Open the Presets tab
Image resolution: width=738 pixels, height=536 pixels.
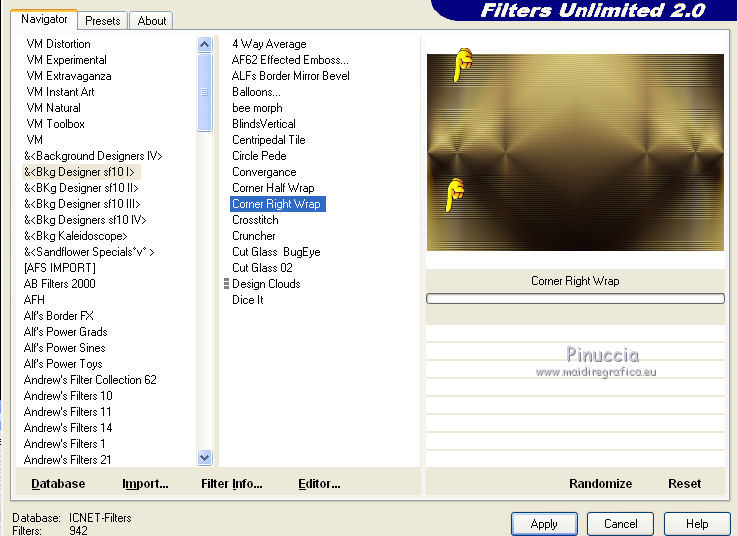(103, 21)
